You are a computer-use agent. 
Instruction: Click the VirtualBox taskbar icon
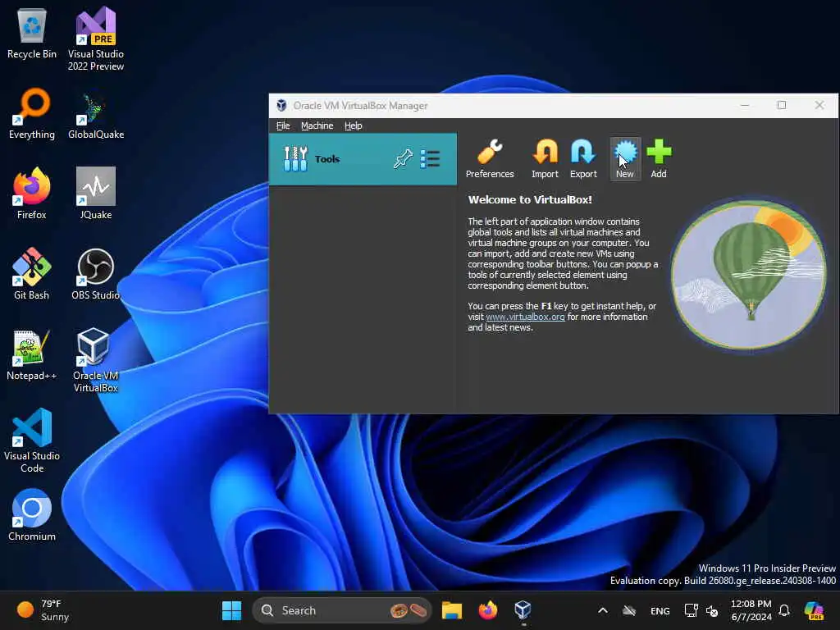[523, 610]
